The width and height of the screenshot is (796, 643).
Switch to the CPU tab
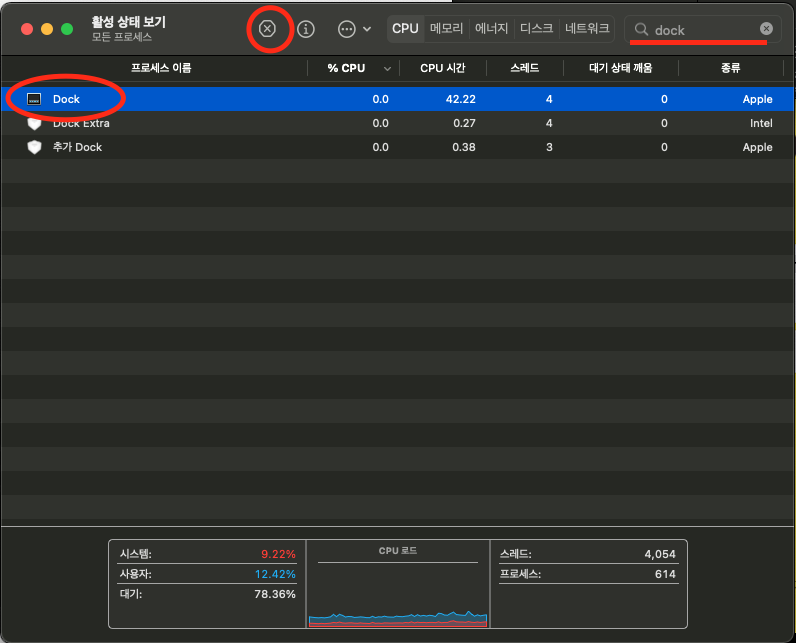tap(405, 28)
